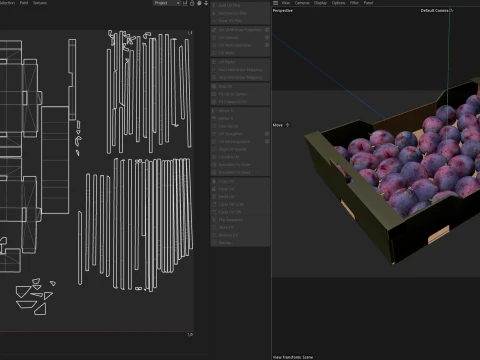
Task: Click the Fit Canvas to UV button
Action: point(240,102)
